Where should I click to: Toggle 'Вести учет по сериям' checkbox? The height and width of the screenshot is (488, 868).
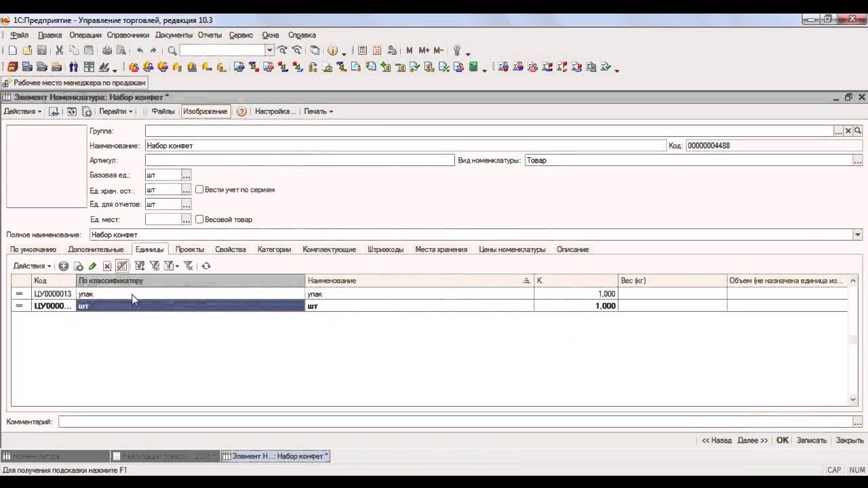[199, 190]
